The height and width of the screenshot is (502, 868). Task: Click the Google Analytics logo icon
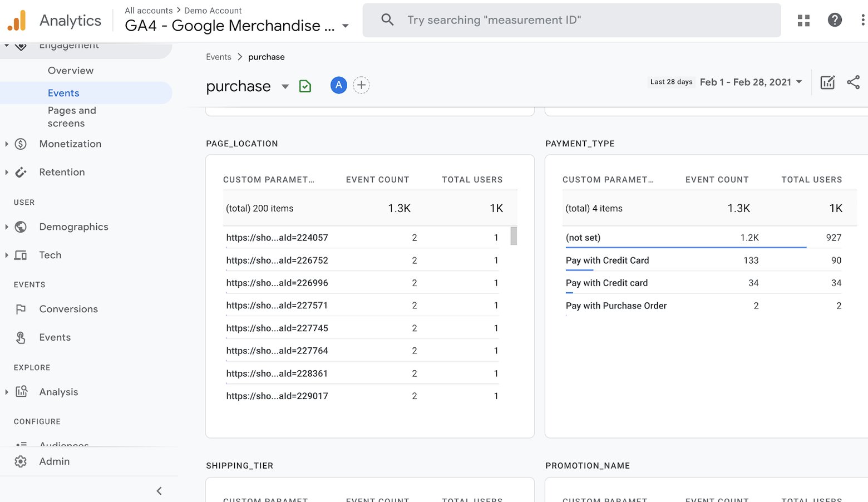[17, 20]
